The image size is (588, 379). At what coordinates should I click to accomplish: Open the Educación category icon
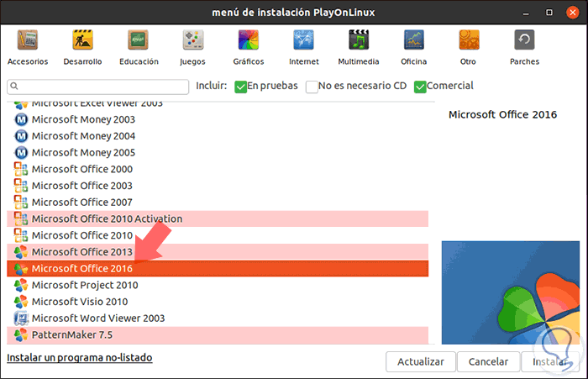(138, 39)
